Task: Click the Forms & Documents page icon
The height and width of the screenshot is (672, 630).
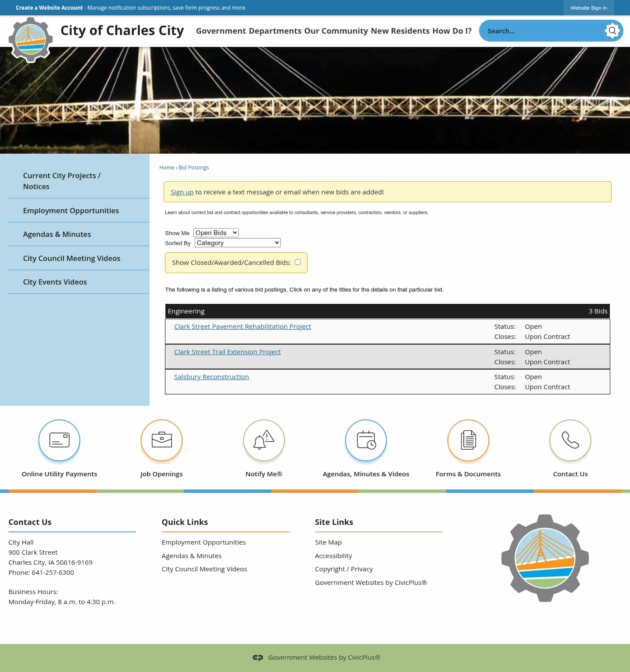Action: tap(468, 440)
